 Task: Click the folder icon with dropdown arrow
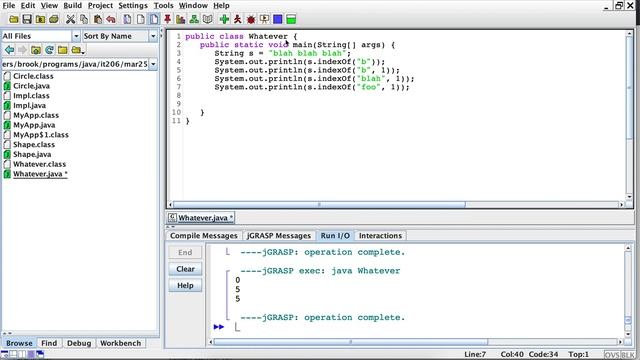pyautogui.click(x=77, y=50)
